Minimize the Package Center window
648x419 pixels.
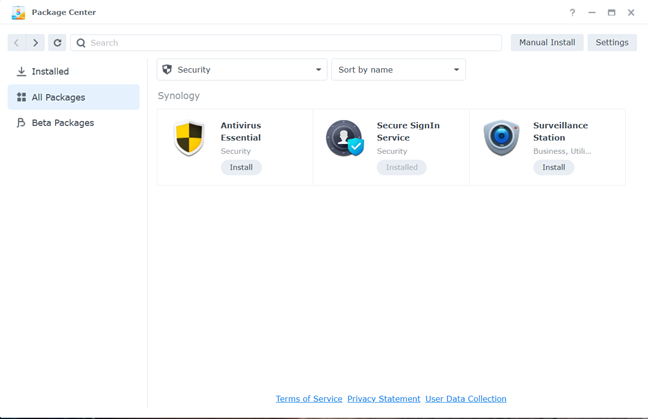[592, 13]
